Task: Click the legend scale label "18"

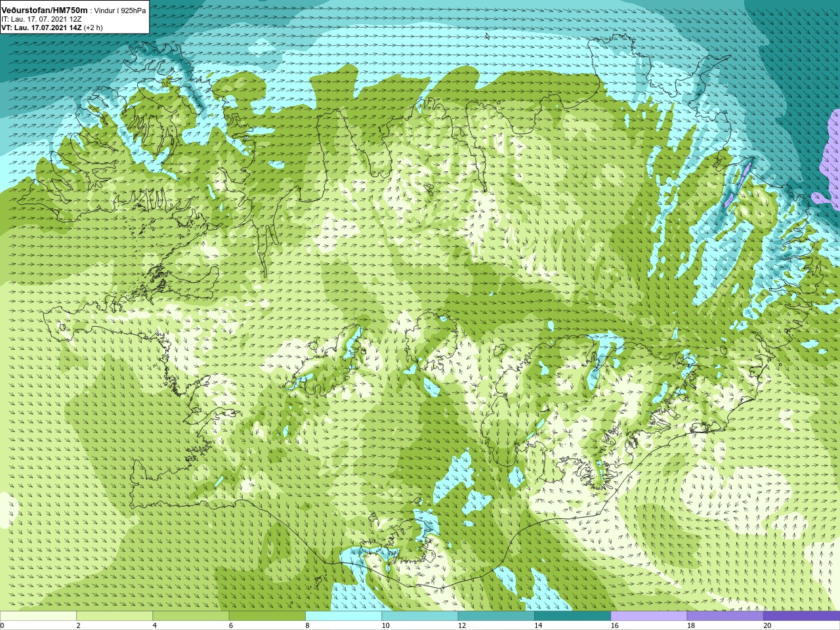Action: click(x=691, y=625)
